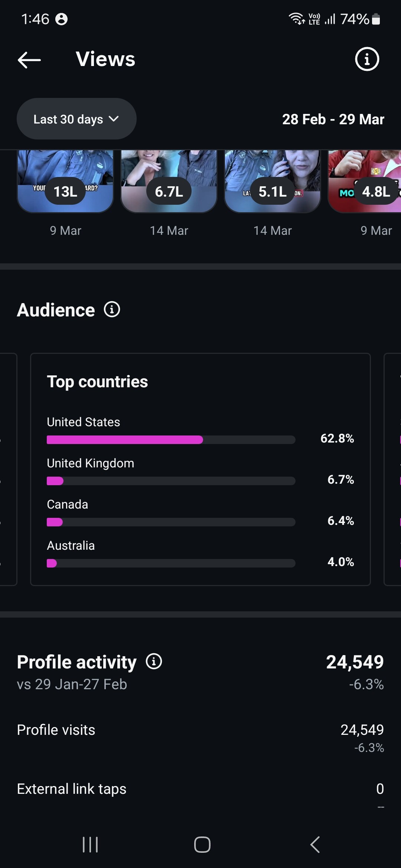
Task: Tap the back arrow next to Views
Action: 29,59
